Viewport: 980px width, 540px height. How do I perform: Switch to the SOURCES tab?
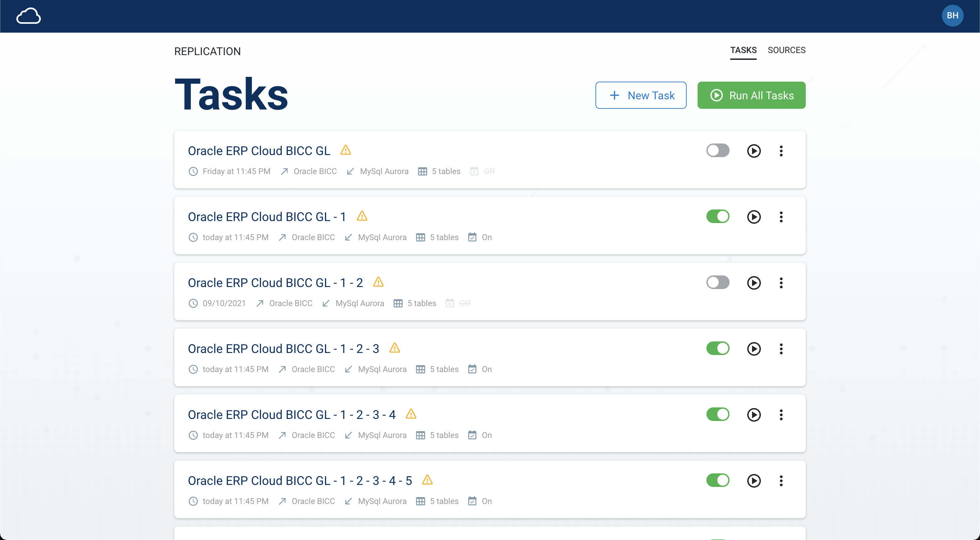(786, 50)
